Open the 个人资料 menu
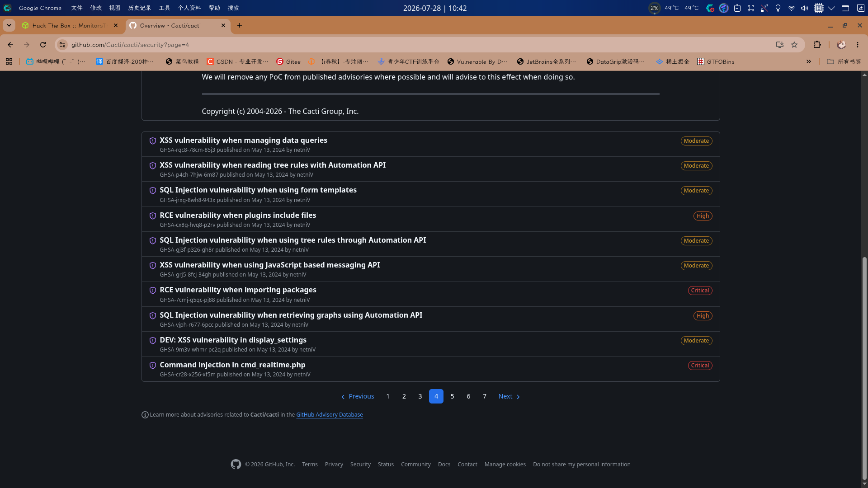868x488 pixels. coord(189,8)
